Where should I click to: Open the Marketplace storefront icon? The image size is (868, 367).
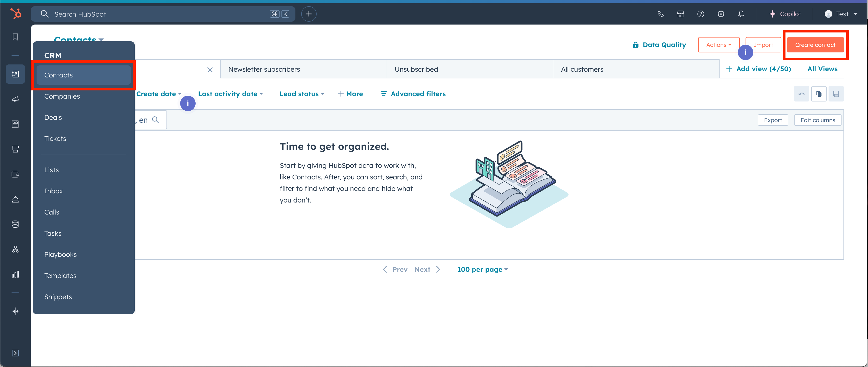(x=681, y=14)
